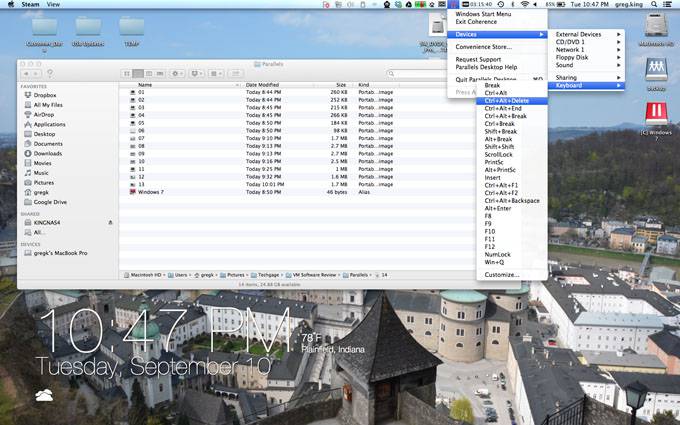680x425 pixels.
Task: Select the file named 01
Action: pos(141,92)
